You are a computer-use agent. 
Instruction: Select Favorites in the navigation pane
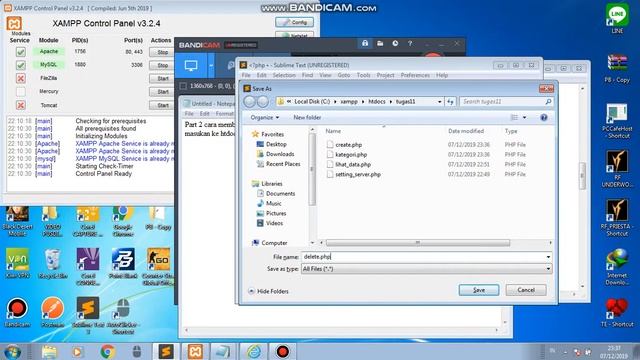[272, 134]
